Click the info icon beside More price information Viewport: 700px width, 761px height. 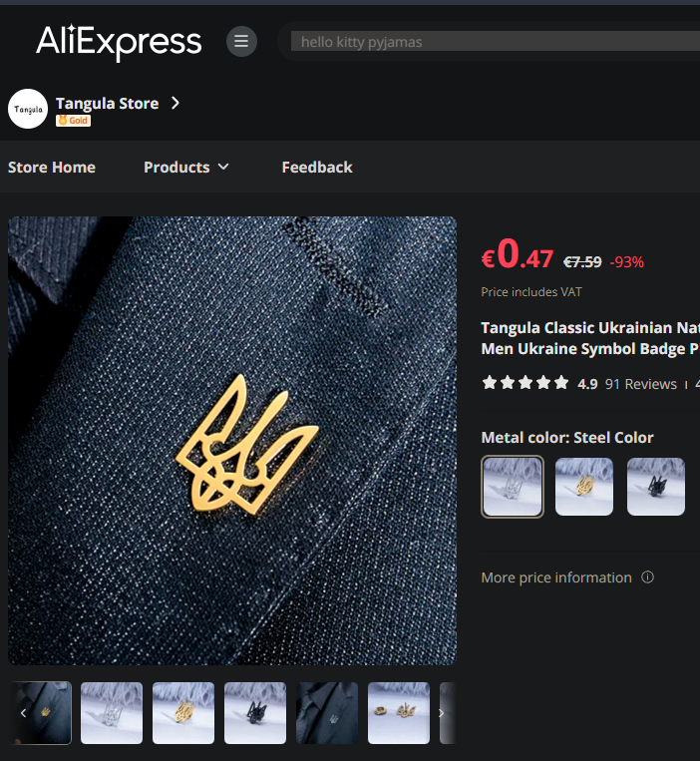click(x=647, y=577)
